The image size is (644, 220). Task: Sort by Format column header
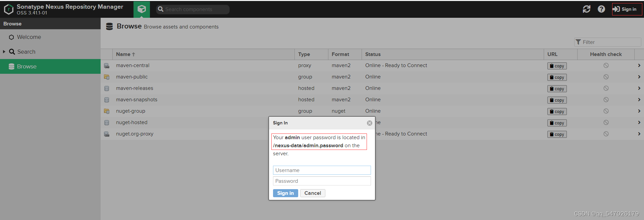point(345,54)
